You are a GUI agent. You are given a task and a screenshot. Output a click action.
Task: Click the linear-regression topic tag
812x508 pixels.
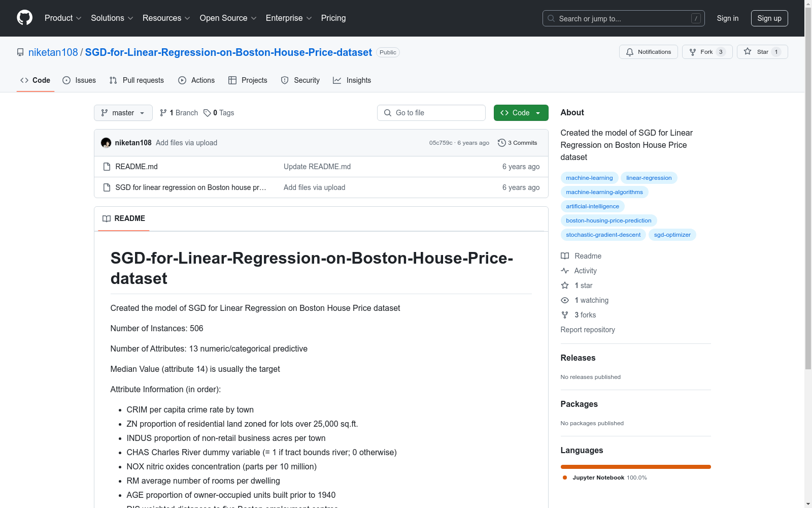649,178
